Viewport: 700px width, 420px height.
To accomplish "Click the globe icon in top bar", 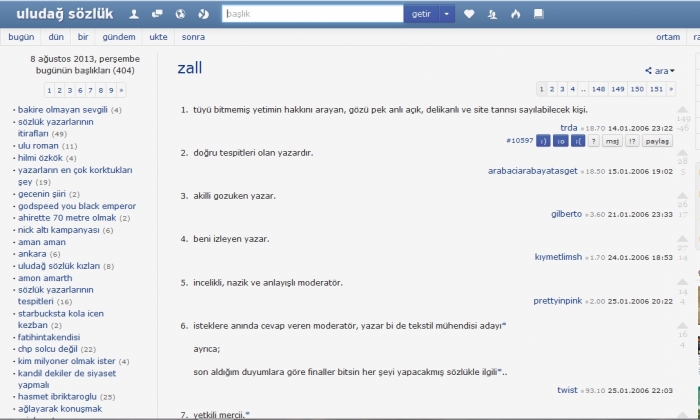I will pyautogui.click(x=179, y=14).
